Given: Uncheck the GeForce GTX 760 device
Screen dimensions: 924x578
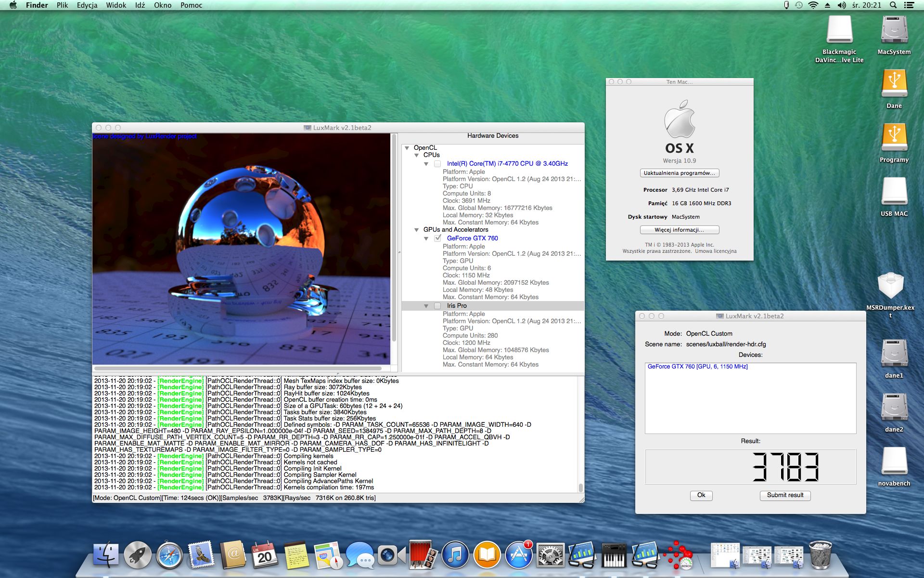Looking at the screenshot, I should (x=437, y=238).
